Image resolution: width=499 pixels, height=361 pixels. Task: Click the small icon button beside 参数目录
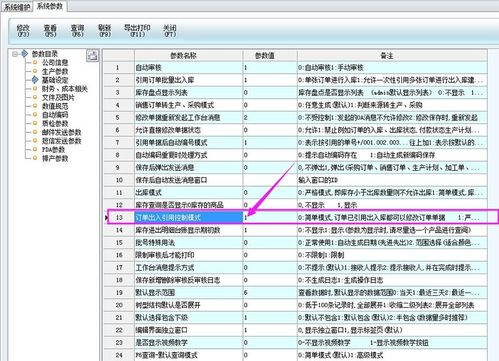click(x=93, y=55)
